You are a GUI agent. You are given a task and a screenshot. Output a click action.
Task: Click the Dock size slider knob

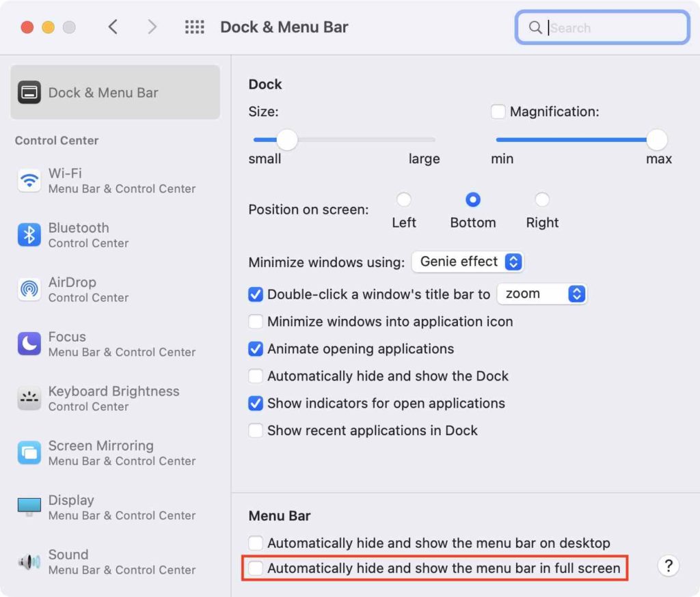[x=286, y=139]
